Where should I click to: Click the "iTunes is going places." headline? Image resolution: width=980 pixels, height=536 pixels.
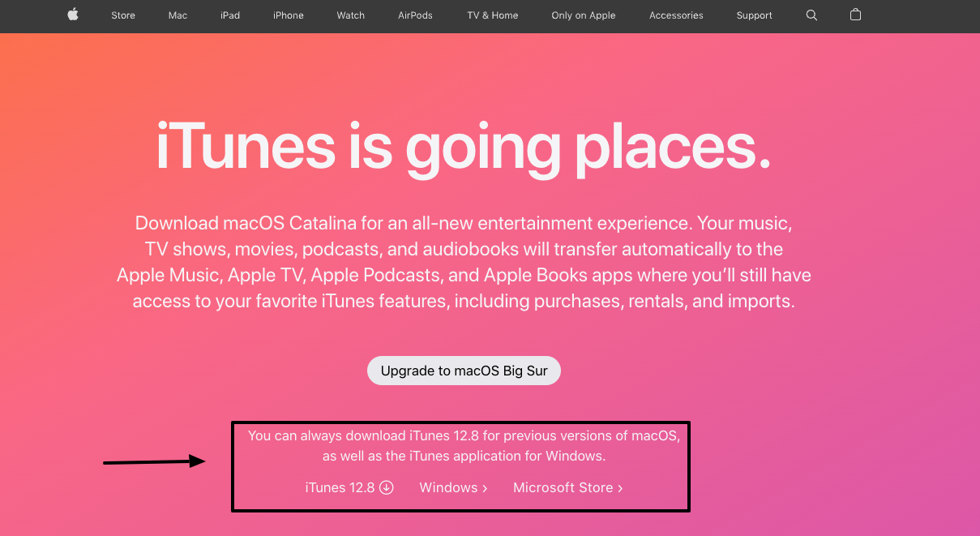pos(464,147)
